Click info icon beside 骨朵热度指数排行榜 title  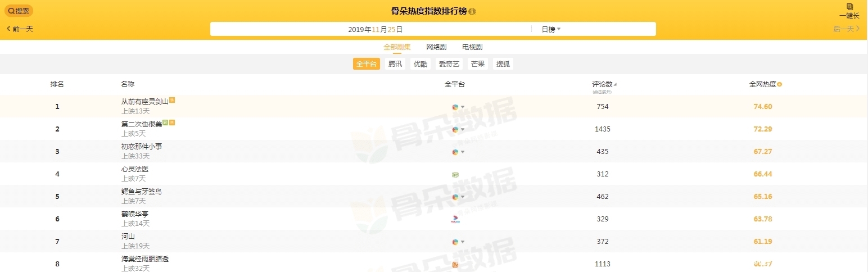472,11
